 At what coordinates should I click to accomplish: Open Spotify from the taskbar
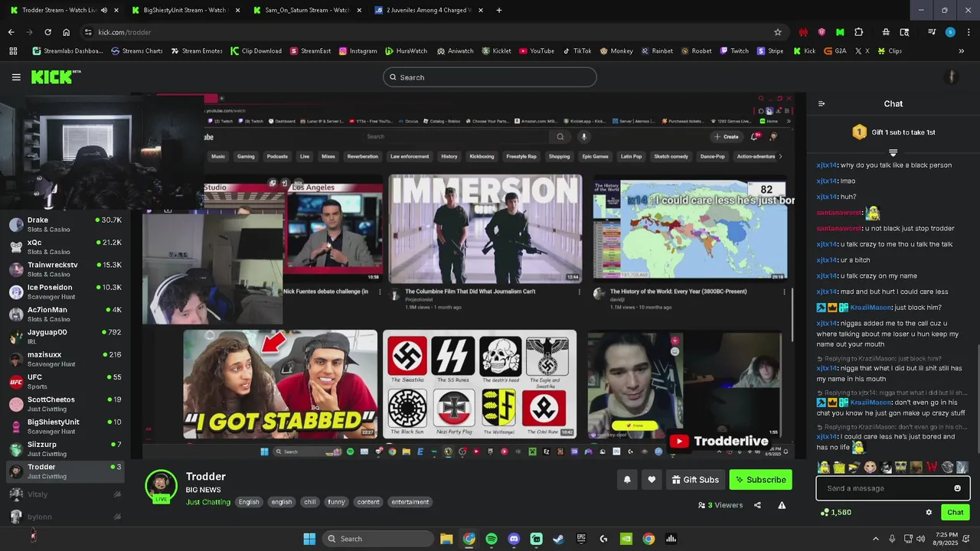pos(492,539)
